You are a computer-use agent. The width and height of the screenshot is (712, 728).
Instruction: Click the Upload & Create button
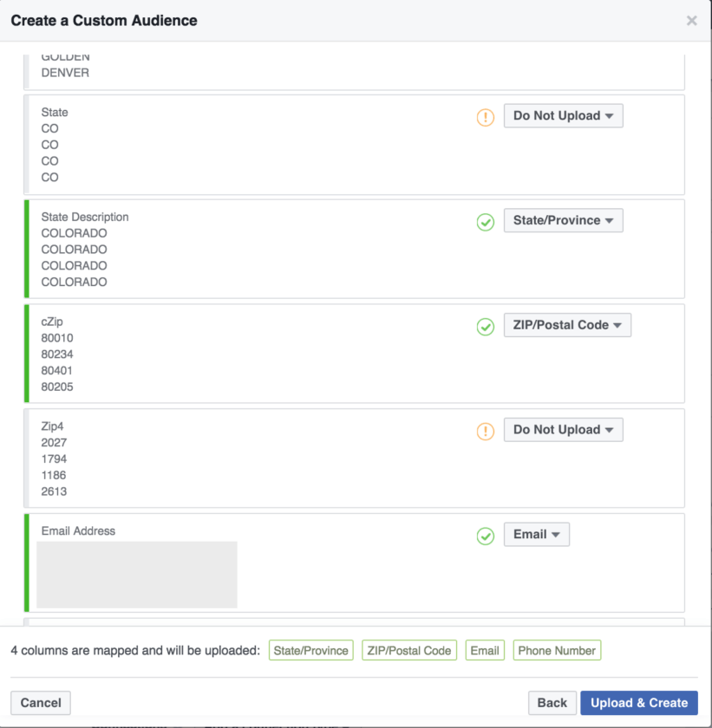[639, 703]
